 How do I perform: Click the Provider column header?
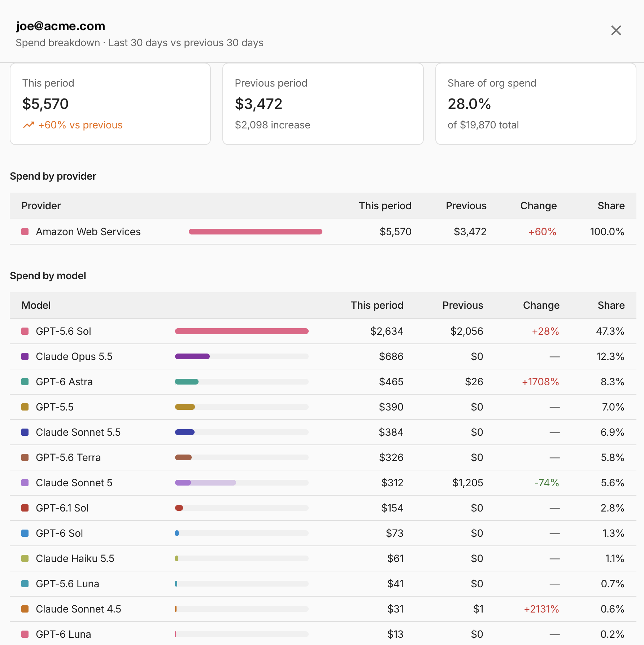tap(41, 206)
